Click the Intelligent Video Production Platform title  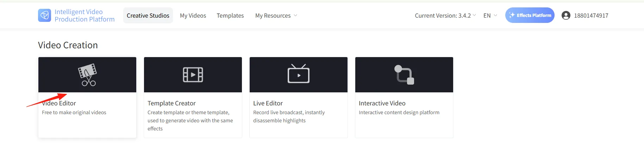(x=85, y=16)
